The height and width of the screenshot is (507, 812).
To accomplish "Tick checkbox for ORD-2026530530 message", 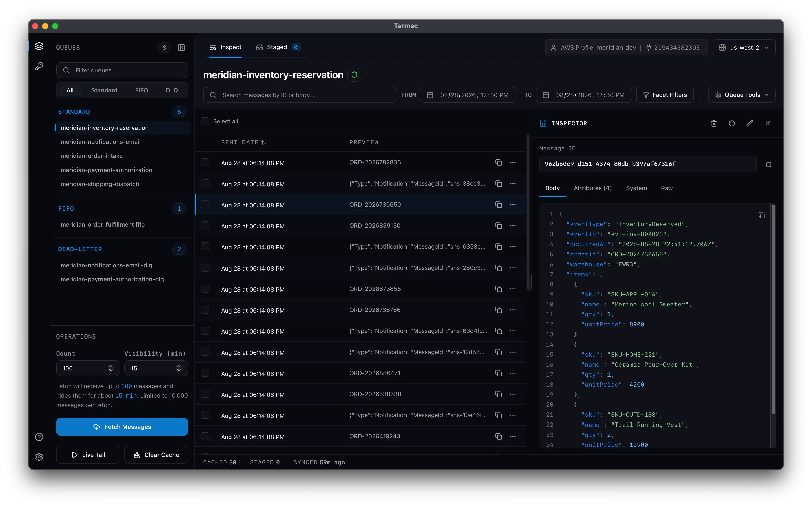I will pyautogui.click(x=205, y=394).
